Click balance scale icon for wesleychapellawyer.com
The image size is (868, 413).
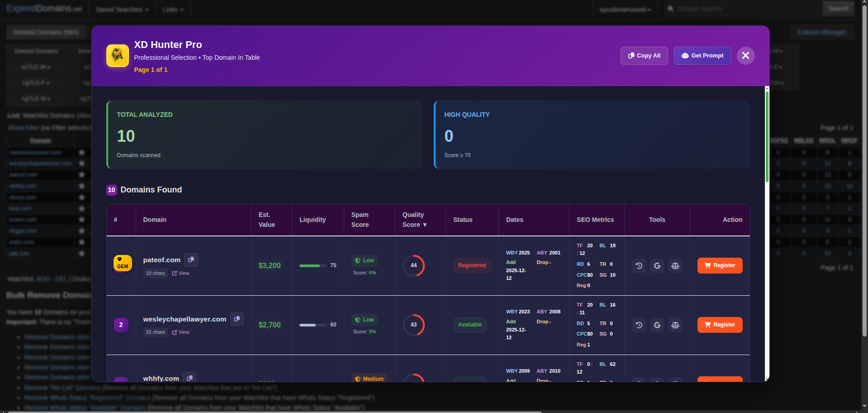click(675, 325)
